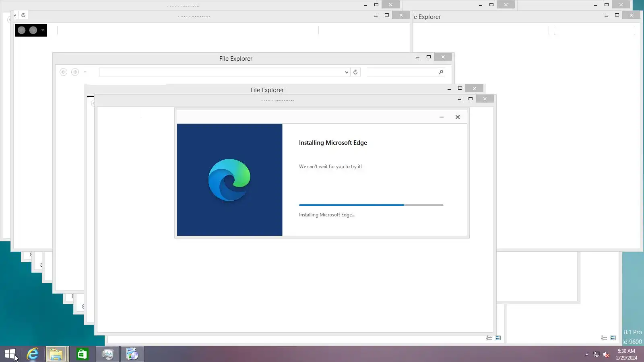Screen dimensions: 644x362
Task: Click the refresh icon in the top-left background window
Action: pos(23,15)
